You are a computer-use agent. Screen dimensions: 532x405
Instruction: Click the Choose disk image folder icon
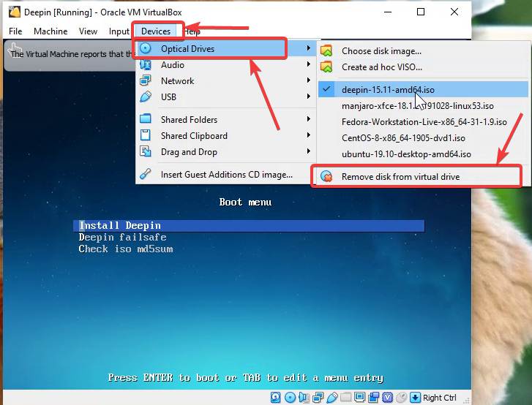326,51
